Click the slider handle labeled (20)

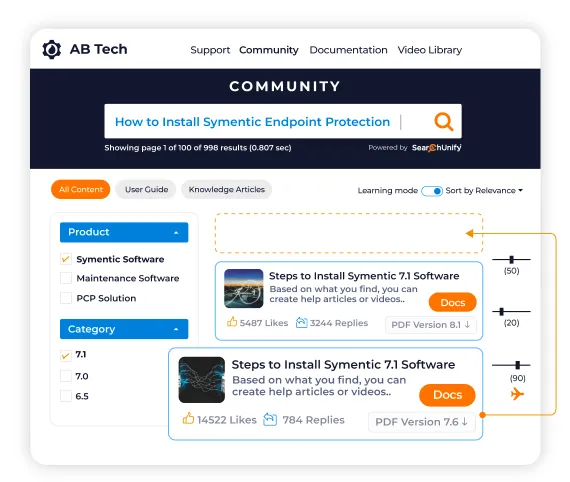pyautogui.click(x=502, y=312)
